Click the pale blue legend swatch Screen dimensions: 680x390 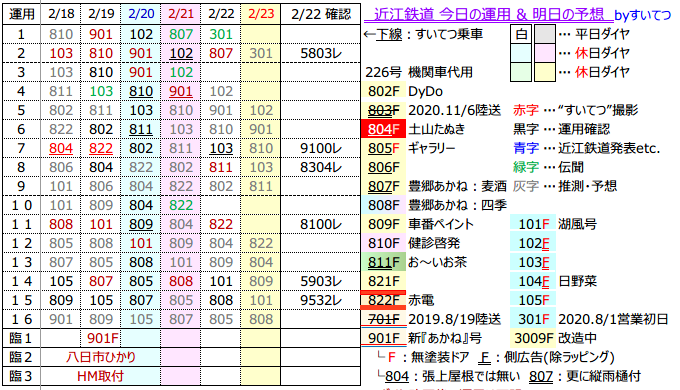pos(521,53)
